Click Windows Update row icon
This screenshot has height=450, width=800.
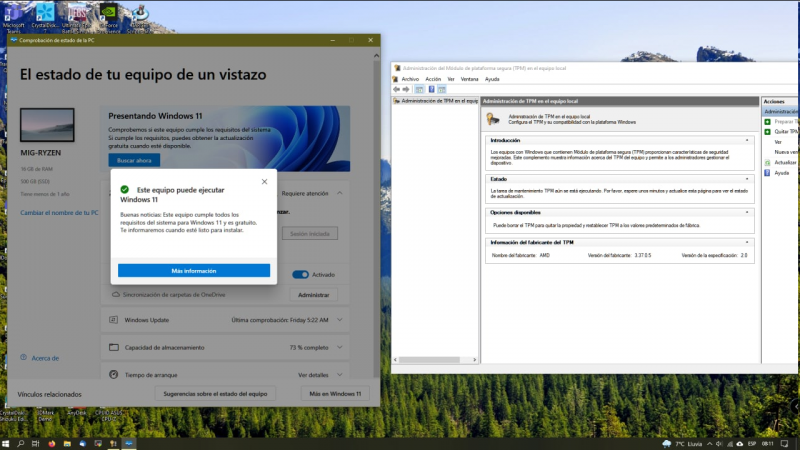pyautogui.click(x=113, y=320)
